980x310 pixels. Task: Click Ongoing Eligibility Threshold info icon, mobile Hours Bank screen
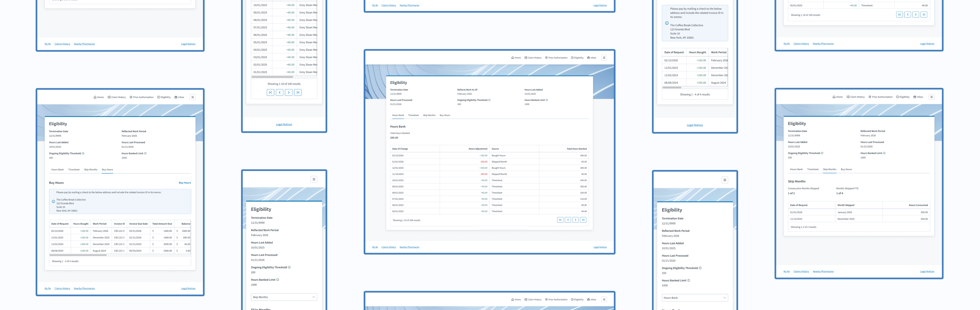(x=700, y=268)
